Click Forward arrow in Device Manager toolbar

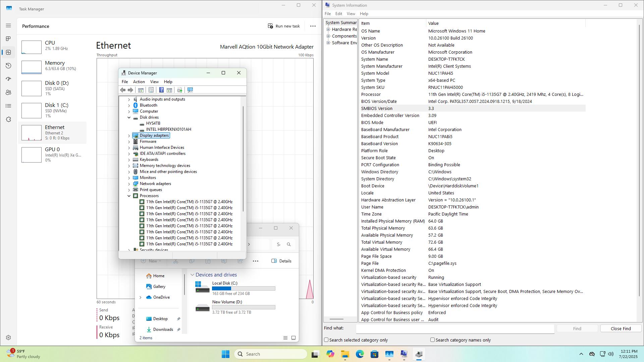[130, 90]
